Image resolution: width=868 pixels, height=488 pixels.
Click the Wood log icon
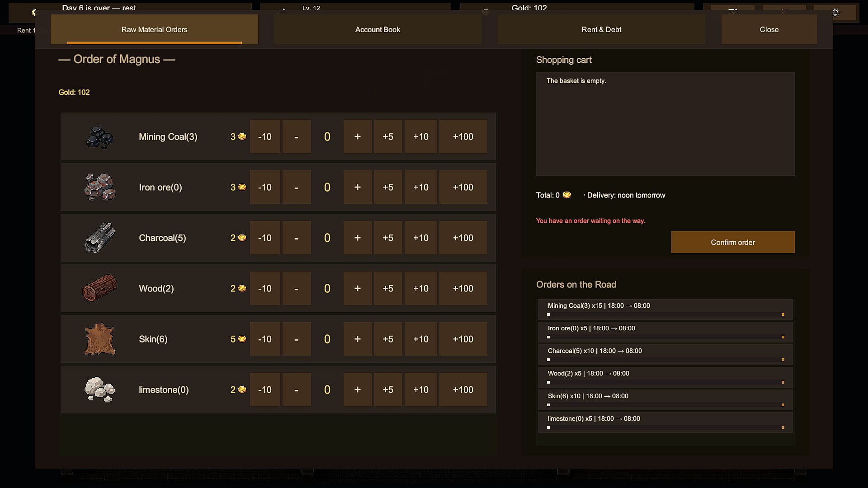click(x=100, y=288)
